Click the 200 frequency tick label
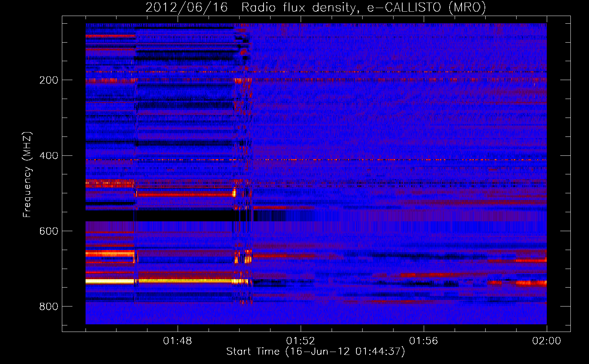589x364 pixels. click(49, 80)
